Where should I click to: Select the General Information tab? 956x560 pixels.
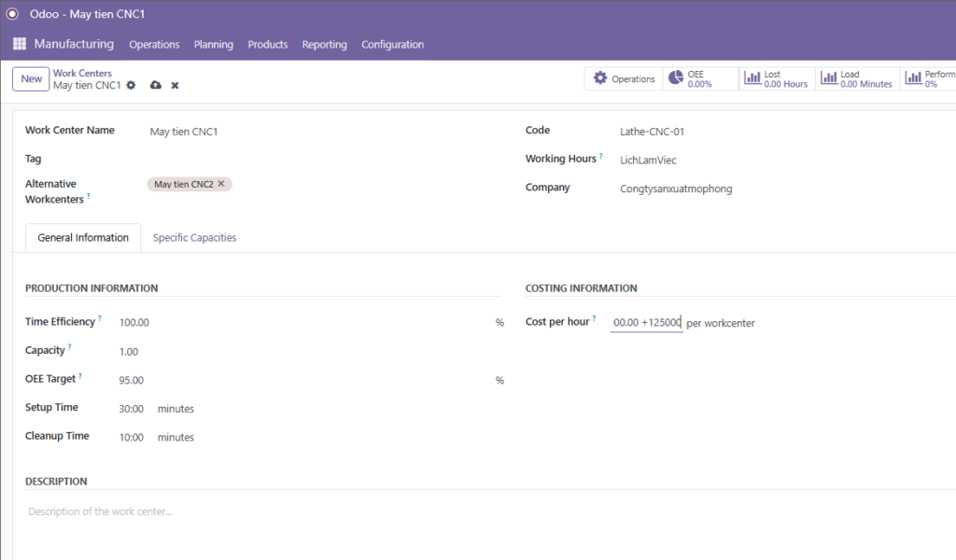[x=83, y=238]
